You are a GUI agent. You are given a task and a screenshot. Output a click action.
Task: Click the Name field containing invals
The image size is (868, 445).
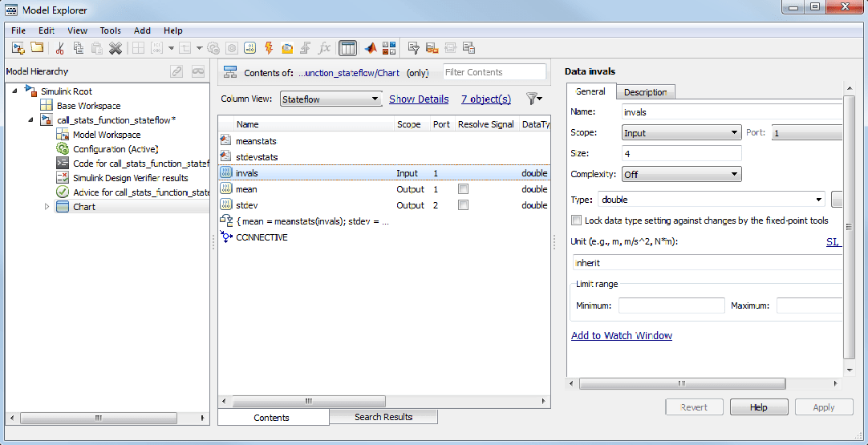click(732, 111)
